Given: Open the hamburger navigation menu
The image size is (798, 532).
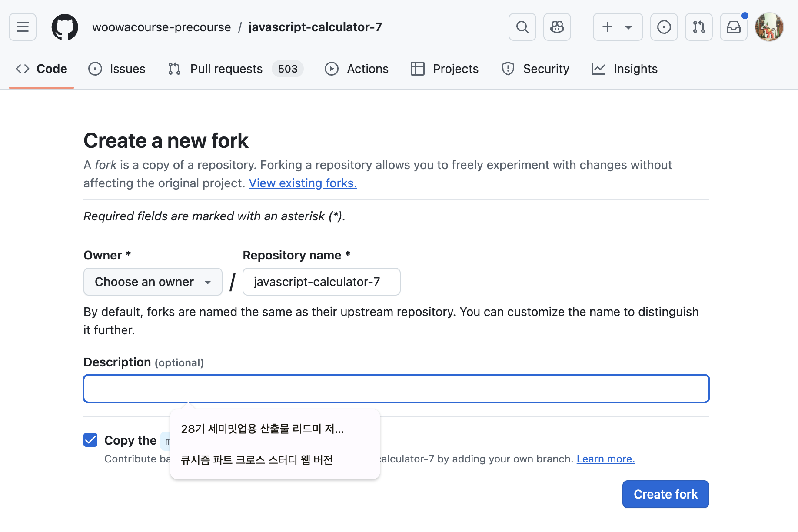Looking at the screenshot, I should 23,27.
